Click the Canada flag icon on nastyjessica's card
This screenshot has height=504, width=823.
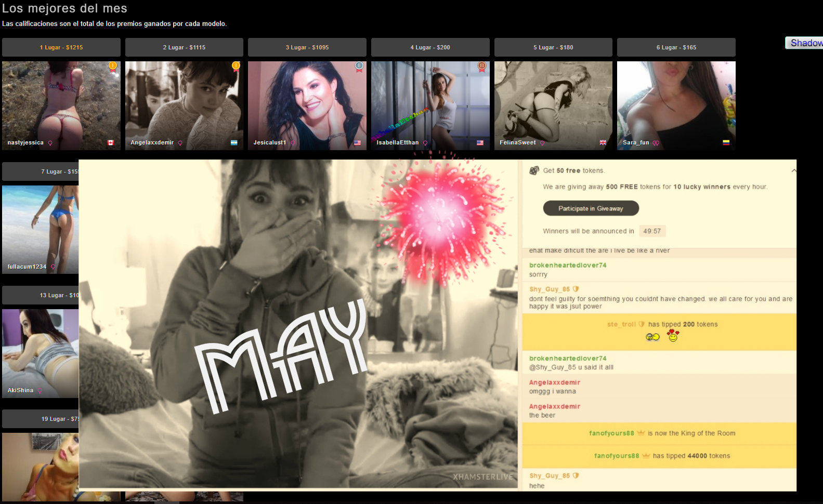pos(111,143)
